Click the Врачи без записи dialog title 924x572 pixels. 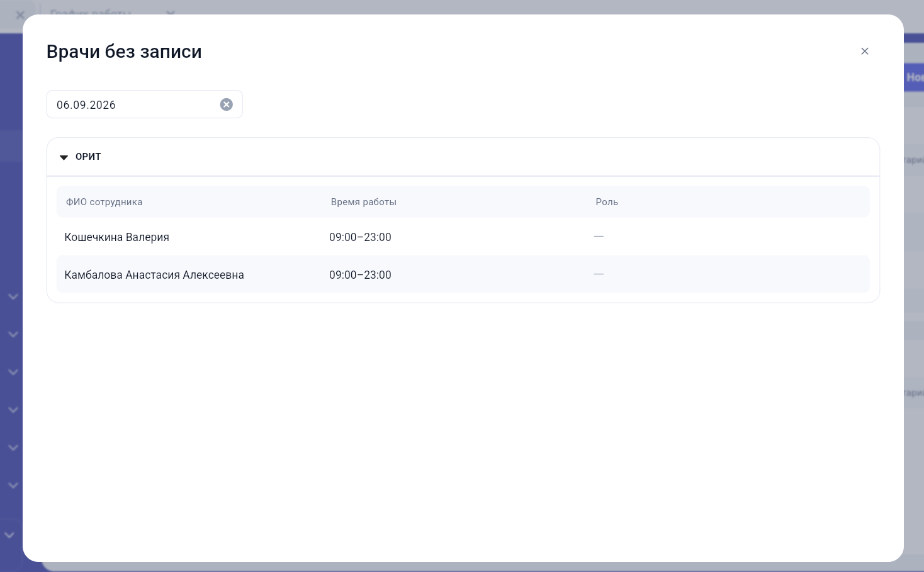click(x=124, y=52)
